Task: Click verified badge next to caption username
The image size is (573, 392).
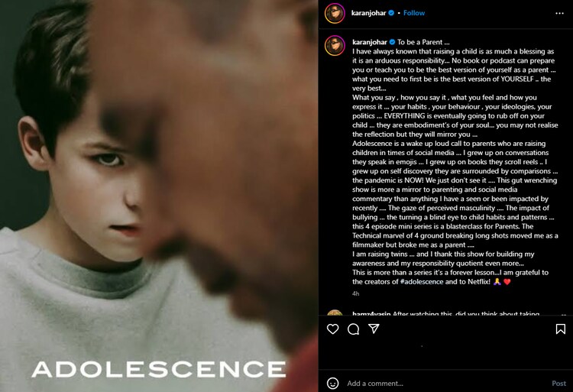Action: pos(392,42)
